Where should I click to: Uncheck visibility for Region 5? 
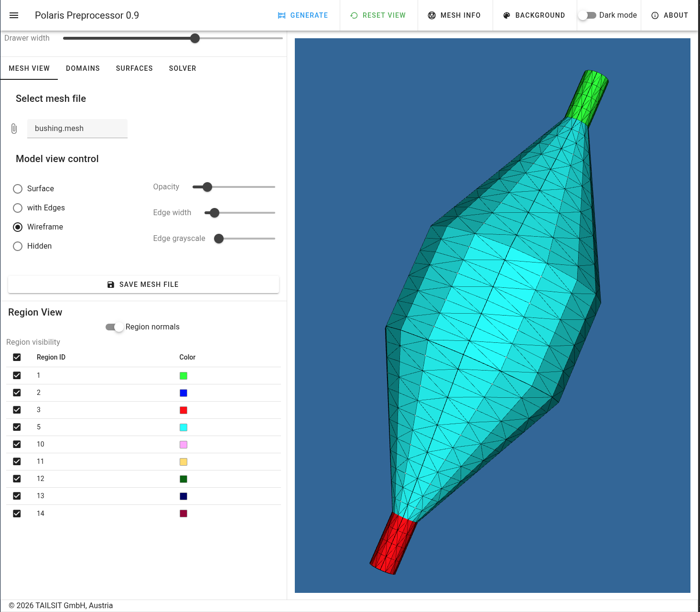(x=17, y=427)
